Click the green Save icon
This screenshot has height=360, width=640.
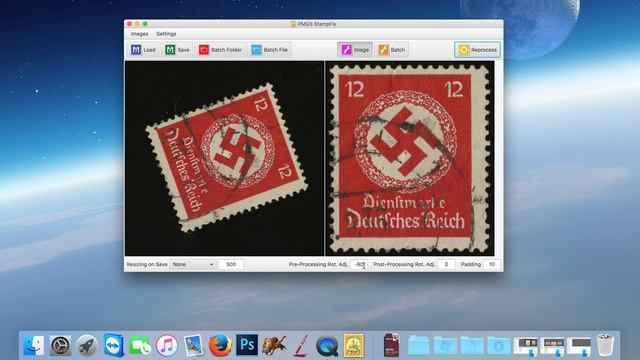click(x=170, y=50)
